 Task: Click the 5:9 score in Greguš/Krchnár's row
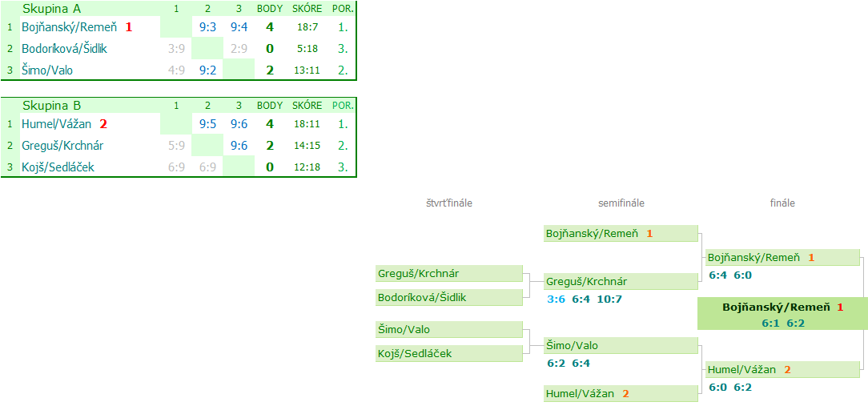[x=176, y=146]
